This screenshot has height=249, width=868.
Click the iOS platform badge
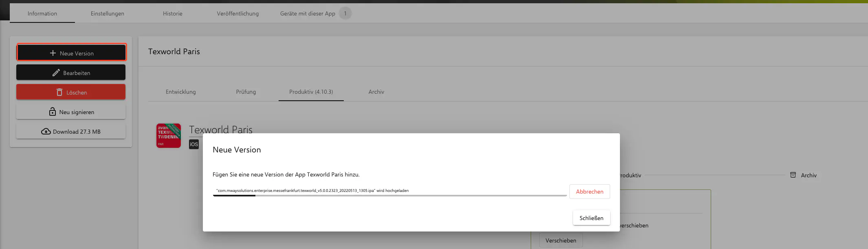tap(194, 144)
